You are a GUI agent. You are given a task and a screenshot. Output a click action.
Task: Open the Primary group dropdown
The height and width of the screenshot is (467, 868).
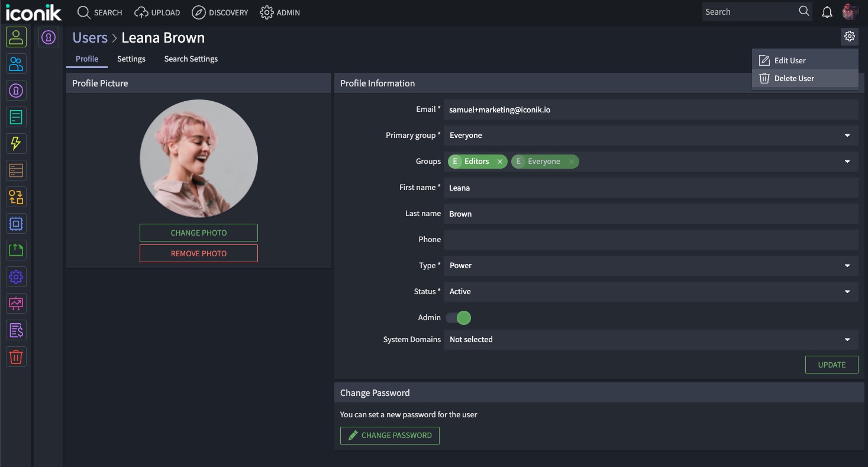click(848, 135)
